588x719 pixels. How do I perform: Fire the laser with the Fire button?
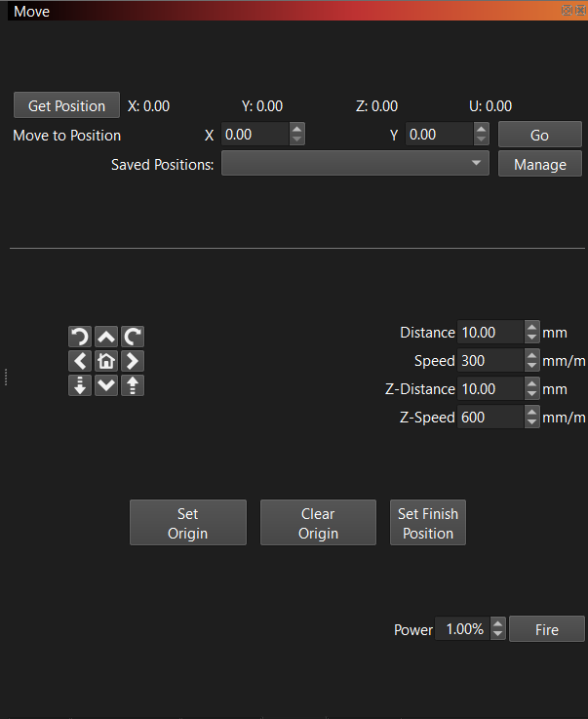(546, 629)
